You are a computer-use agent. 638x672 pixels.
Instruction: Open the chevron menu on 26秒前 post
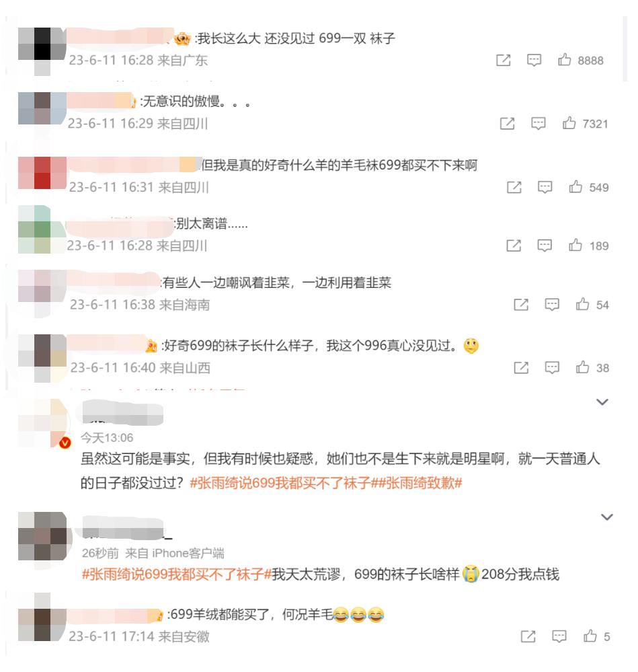coord(607,517)
